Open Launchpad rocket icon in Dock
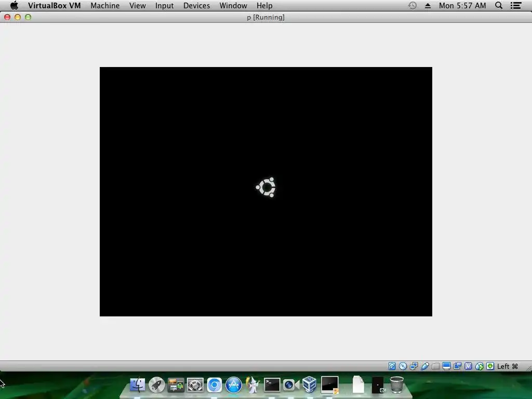532x399 pixels. (156, 385)
